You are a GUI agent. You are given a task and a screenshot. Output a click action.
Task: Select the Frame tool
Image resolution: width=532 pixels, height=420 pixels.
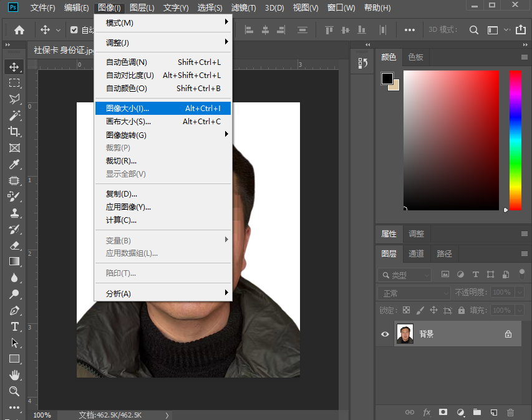point(14,148)
